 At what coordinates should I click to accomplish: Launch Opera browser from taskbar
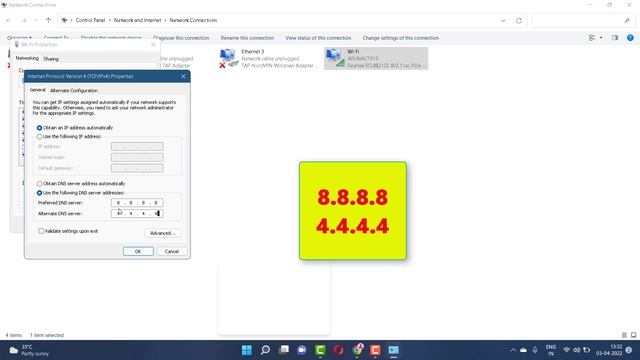[x=338, y=350]
